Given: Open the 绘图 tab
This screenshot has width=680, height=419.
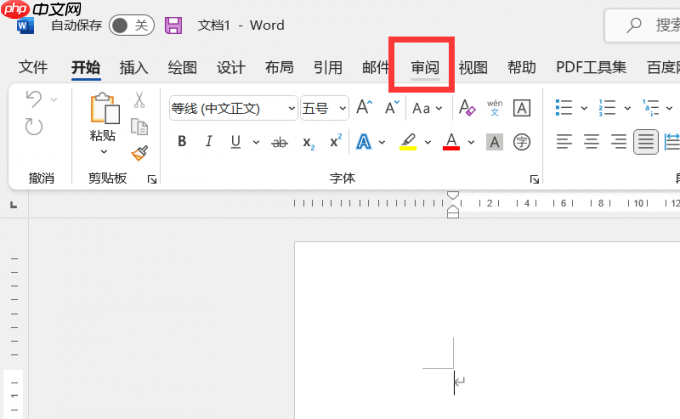Looking at the screenshot, I should pyautogui.click(x=183, y=67).
